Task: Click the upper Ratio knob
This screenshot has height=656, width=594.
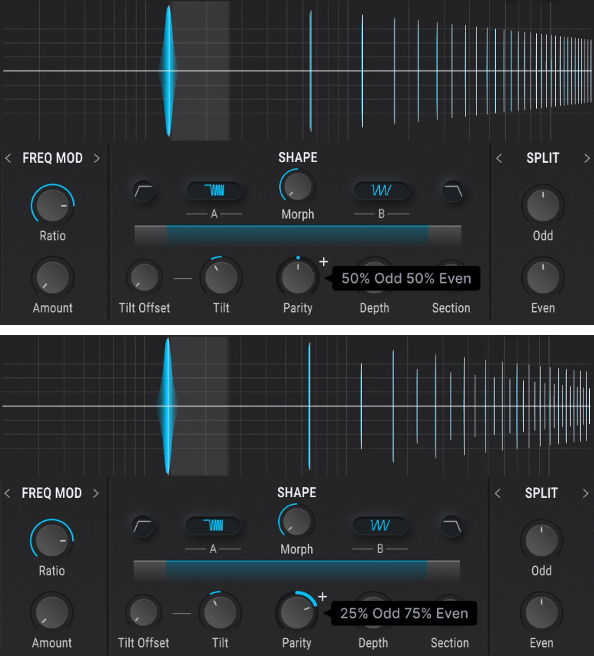Action: [x=52, y=205]
